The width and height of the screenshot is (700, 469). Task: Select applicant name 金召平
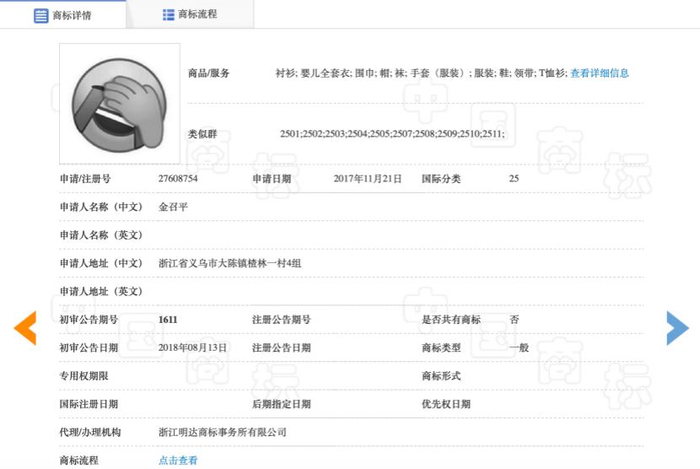[173, 207]
